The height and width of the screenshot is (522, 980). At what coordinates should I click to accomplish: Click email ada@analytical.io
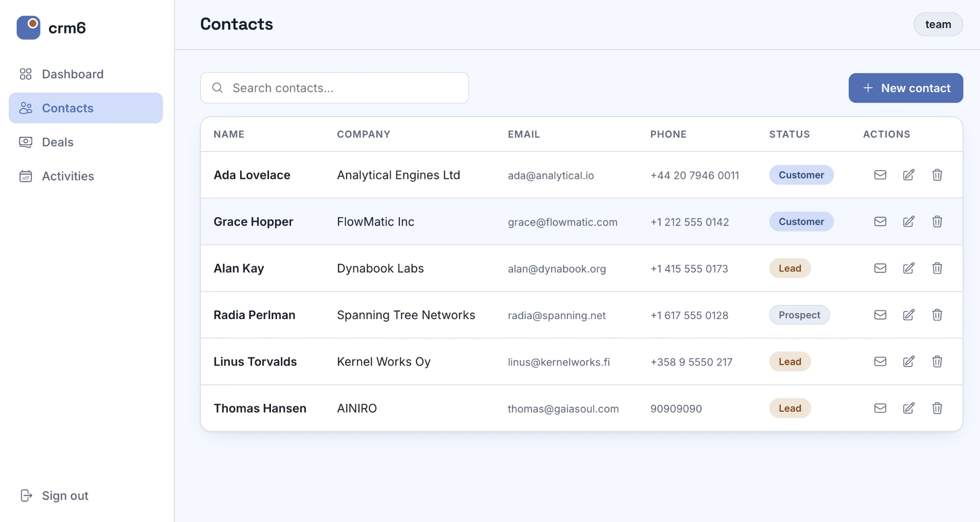pyautogui.click(x=551, y=175)
